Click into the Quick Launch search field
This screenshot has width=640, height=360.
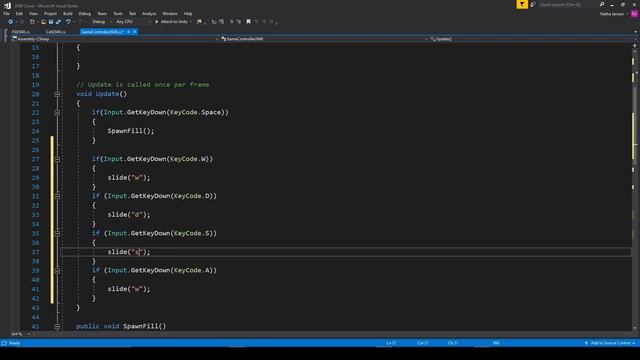pyautogui.click(x=567, y=4)
